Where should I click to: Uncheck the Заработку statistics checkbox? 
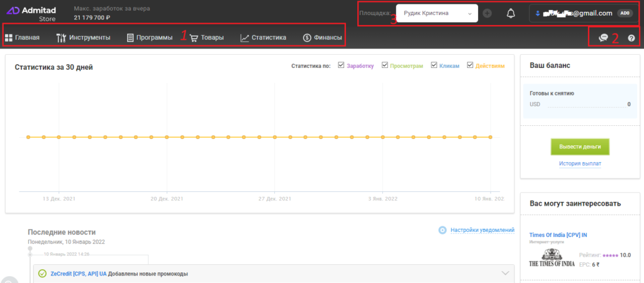(x=341, y=65)
